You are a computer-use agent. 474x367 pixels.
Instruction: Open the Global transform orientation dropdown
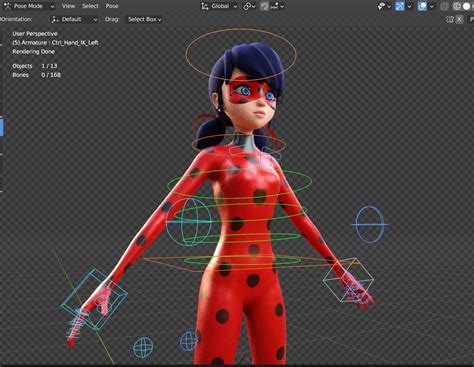(220, 6)
